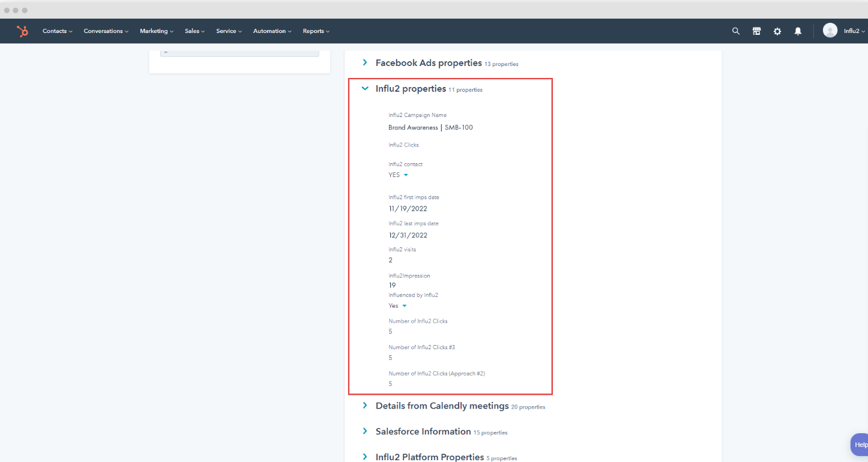The width and height of the screenshot is (868, 462).
Task: Click the last imps date 12/31/2022
Action: [x=408, y=235]
